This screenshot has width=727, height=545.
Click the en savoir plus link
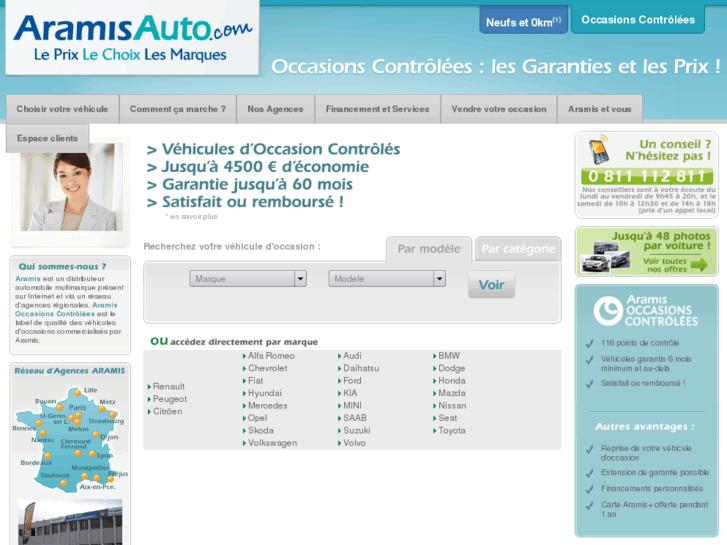click(x=193, y=217)
